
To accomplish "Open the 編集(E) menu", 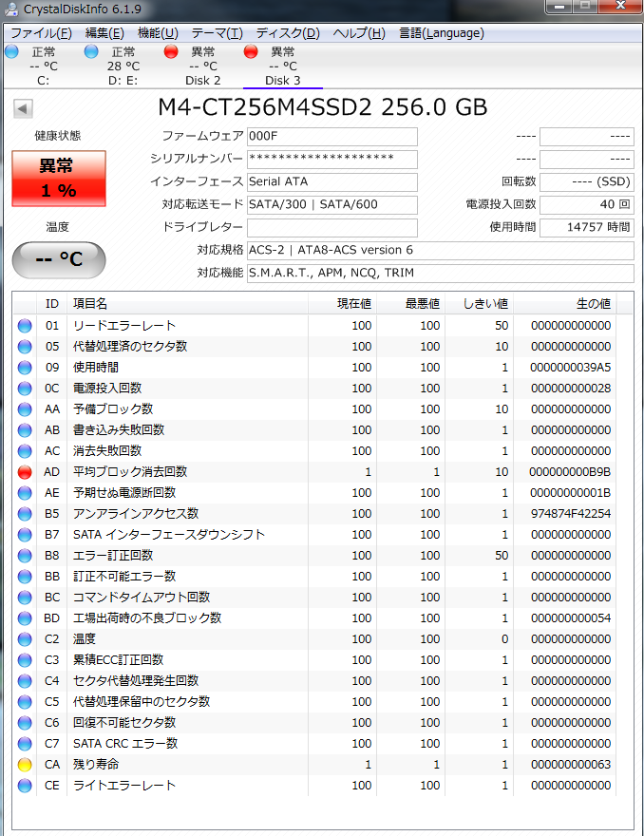I will [104, 33].
